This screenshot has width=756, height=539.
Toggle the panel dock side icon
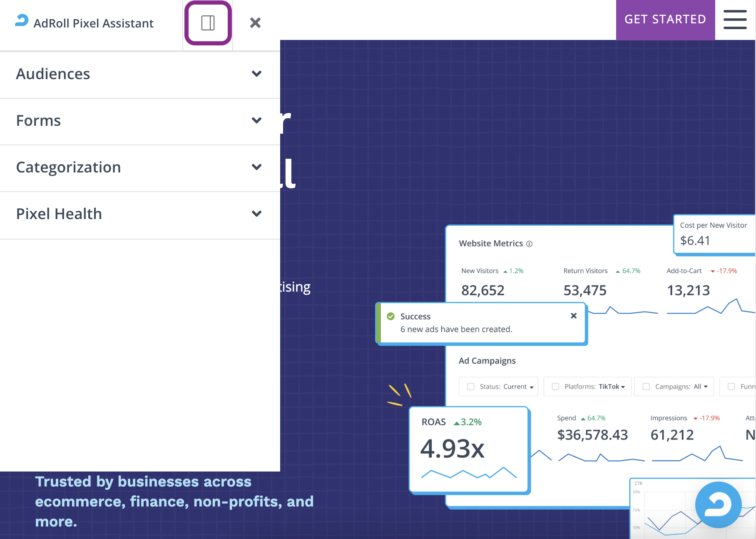click(208, 23)
